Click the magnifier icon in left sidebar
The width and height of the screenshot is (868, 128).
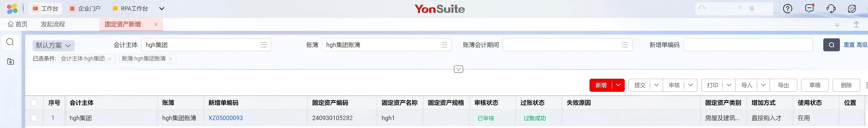tap(10, 42)
